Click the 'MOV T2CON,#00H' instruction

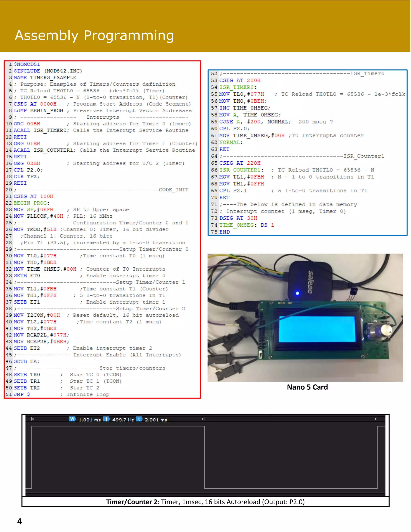(x=37, y=315)
